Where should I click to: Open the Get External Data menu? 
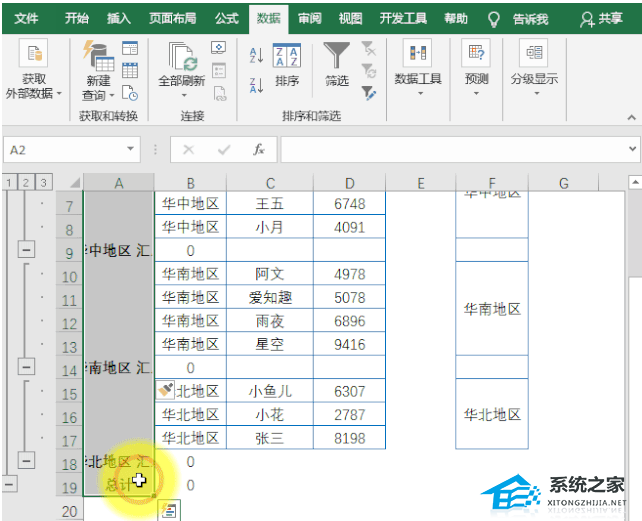pos(34,70)
